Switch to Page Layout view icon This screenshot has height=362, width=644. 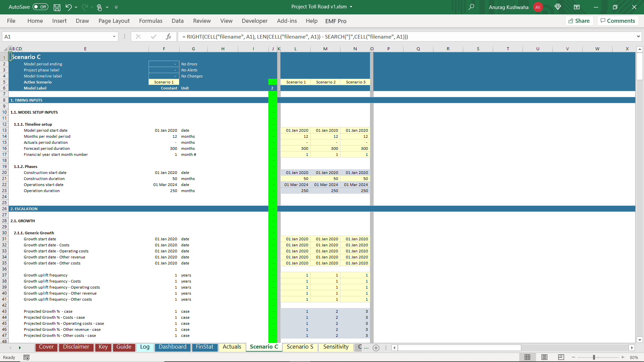[544, 357]
